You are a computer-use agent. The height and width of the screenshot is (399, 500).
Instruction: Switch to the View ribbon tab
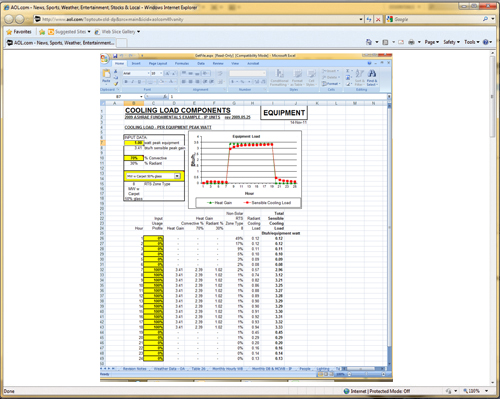pyautogui.click(x=235, y=63)
